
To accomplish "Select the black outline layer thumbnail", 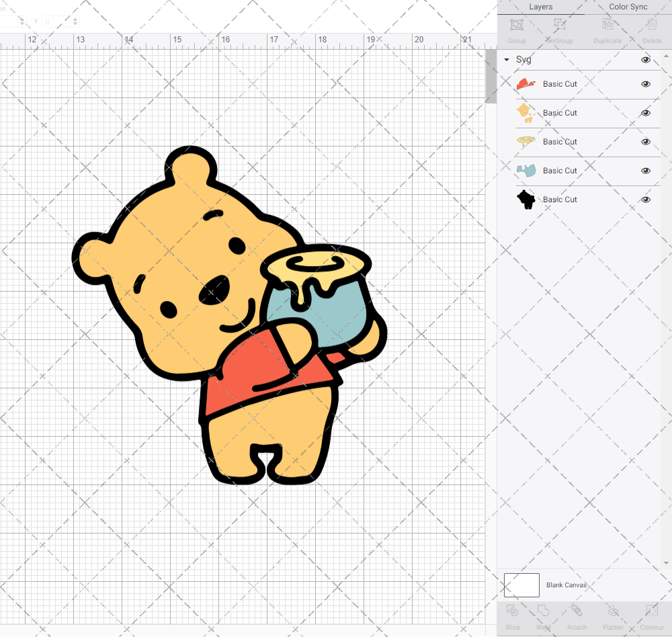I will point(526,200).
